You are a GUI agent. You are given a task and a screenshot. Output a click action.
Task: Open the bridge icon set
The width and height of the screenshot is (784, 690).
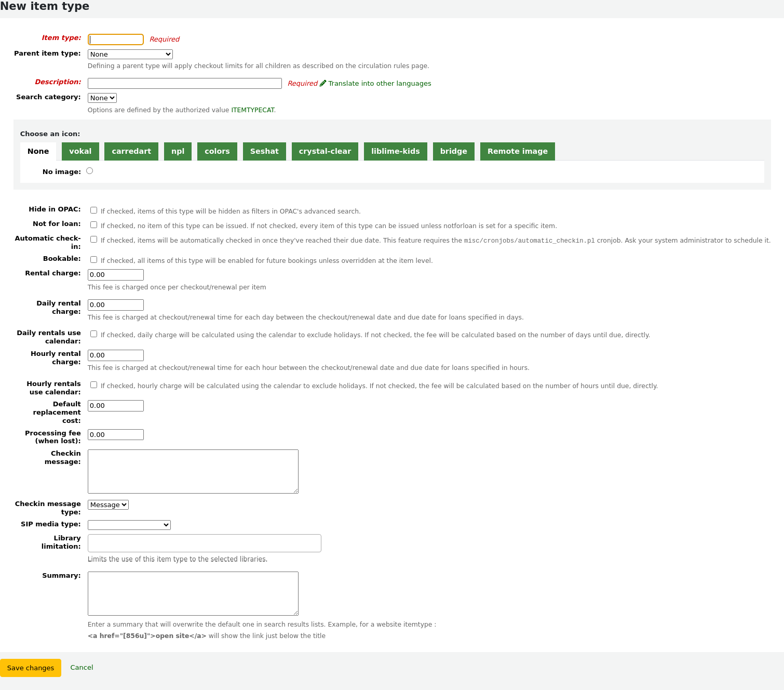(453, 151)
